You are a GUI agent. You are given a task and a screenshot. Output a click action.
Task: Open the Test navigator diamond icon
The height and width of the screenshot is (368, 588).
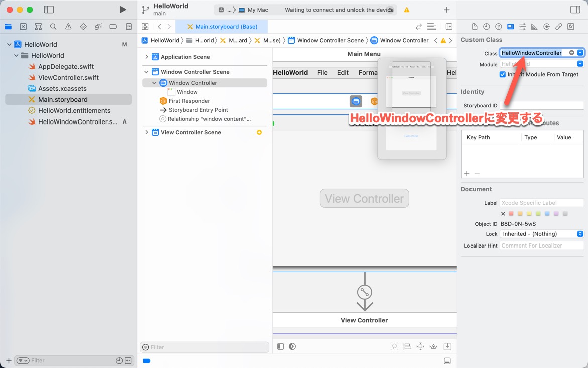[83, 27]
